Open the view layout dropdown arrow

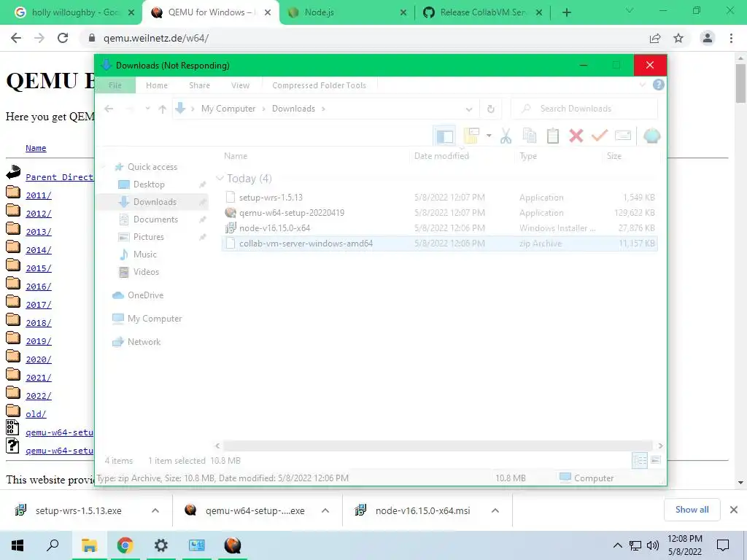tap(489, 136)
